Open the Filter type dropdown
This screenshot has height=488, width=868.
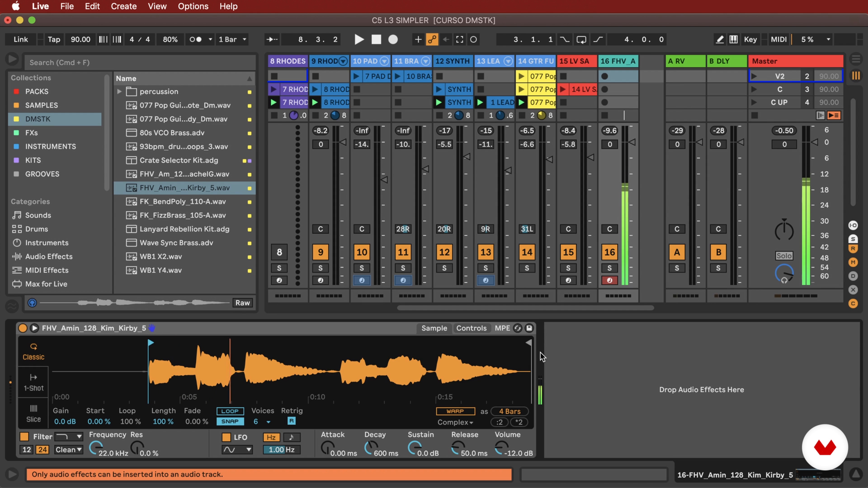(x=68, y=436)
